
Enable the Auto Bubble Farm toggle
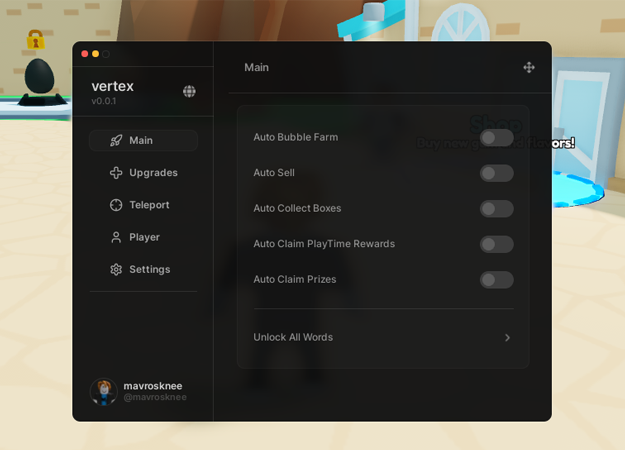tap(496, 137)
